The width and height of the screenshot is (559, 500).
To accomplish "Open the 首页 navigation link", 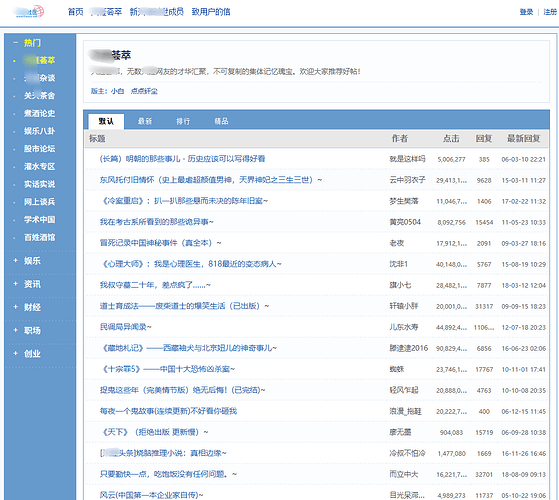I will [75, 12].
